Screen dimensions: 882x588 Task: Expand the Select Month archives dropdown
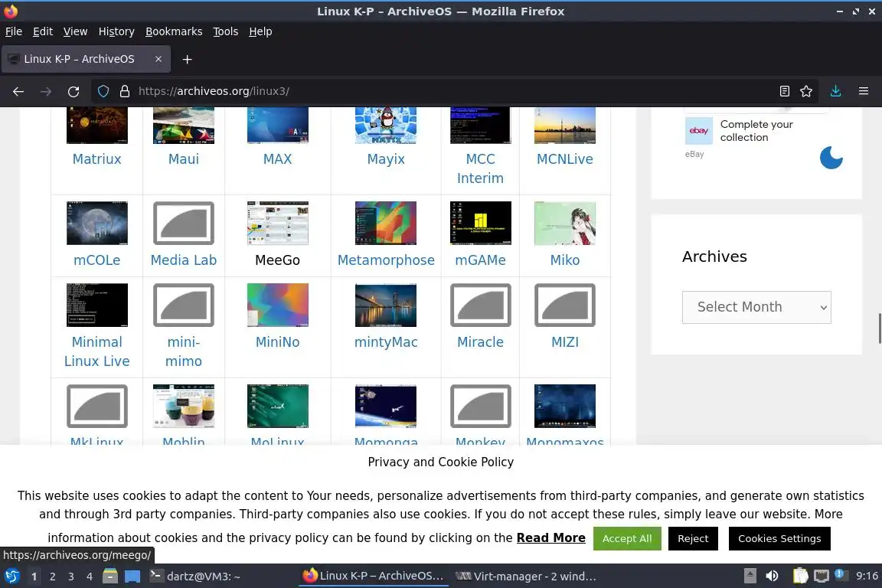coord(756,307)
